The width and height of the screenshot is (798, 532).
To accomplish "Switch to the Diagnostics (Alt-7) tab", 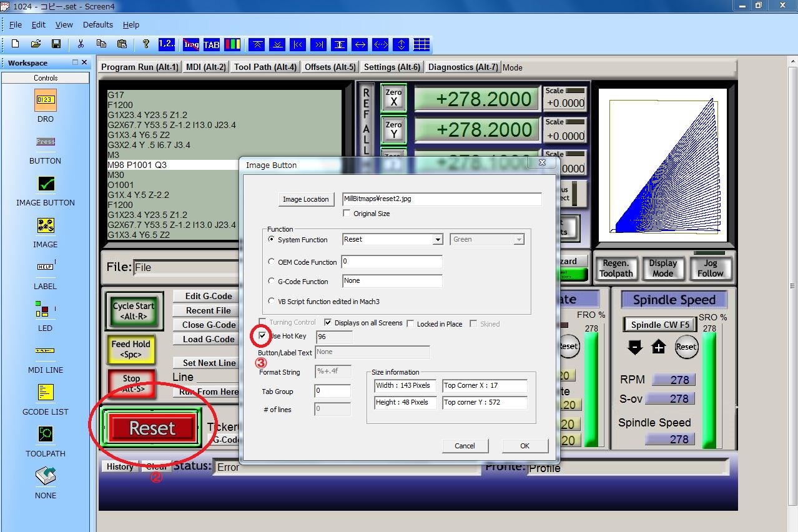I will click(463, 67).
